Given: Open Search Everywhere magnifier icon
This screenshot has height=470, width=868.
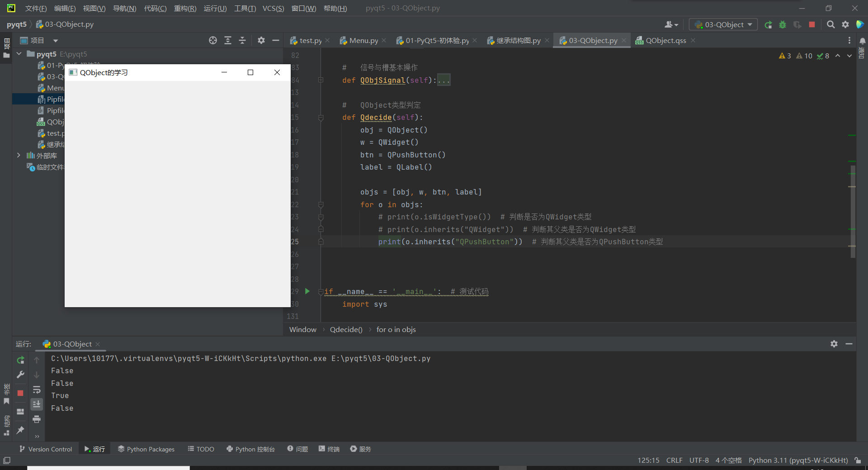Looking at the screenshot, I should [830, 25].
